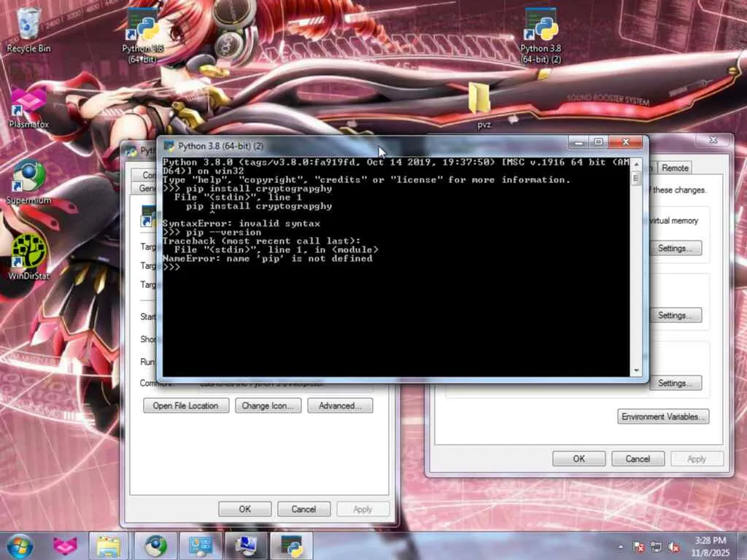747x560 pixels.
Task: Click Cancel in Python shortcut properties
Action: pos(303,509)
